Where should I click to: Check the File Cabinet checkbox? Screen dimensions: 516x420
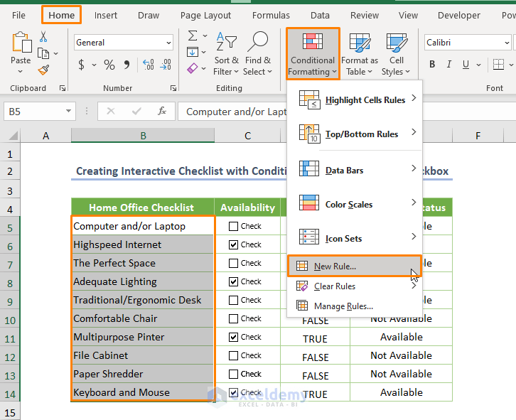click(x=233, y=355)
